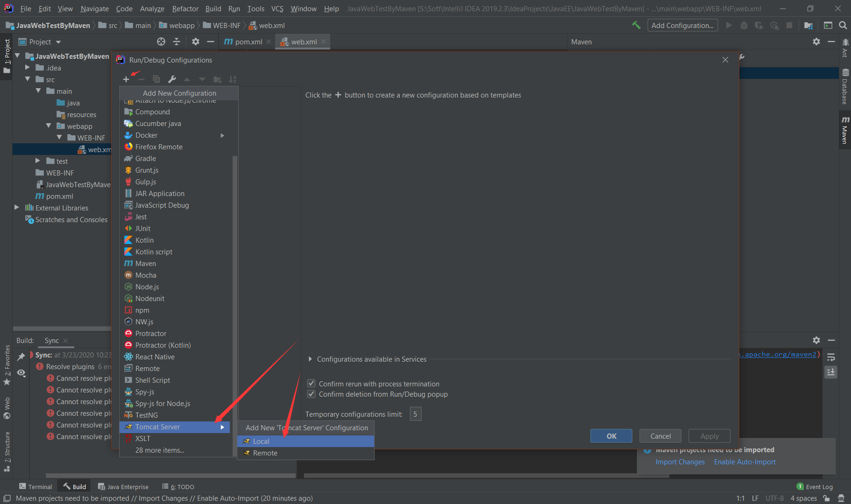Choose Shell Script configuration type
Image resolution: width=851 pixels, height=504 pixels.
tap(176, 380)
